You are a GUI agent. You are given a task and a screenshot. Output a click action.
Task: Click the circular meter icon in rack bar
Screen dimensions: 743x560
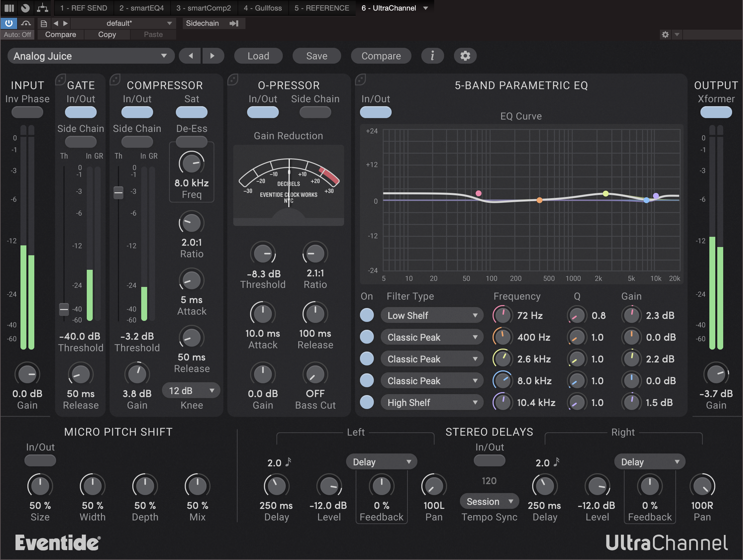pyautogui.click(x=25, y=8)
